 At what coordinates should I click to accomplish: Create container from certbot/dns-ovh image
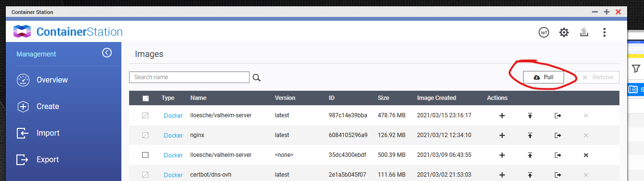pyautogui.click(x=502, y=175)
